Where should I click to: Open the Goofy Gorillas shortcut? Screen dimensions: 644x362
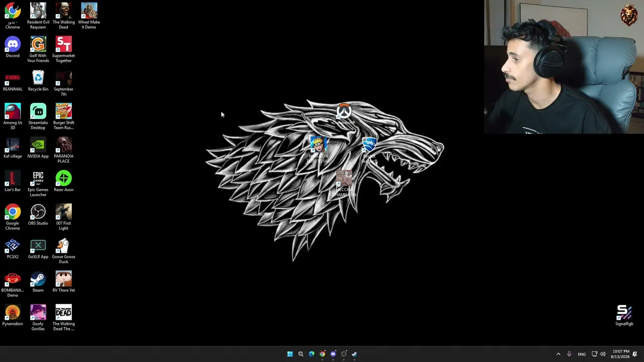(x=38, y=318)
